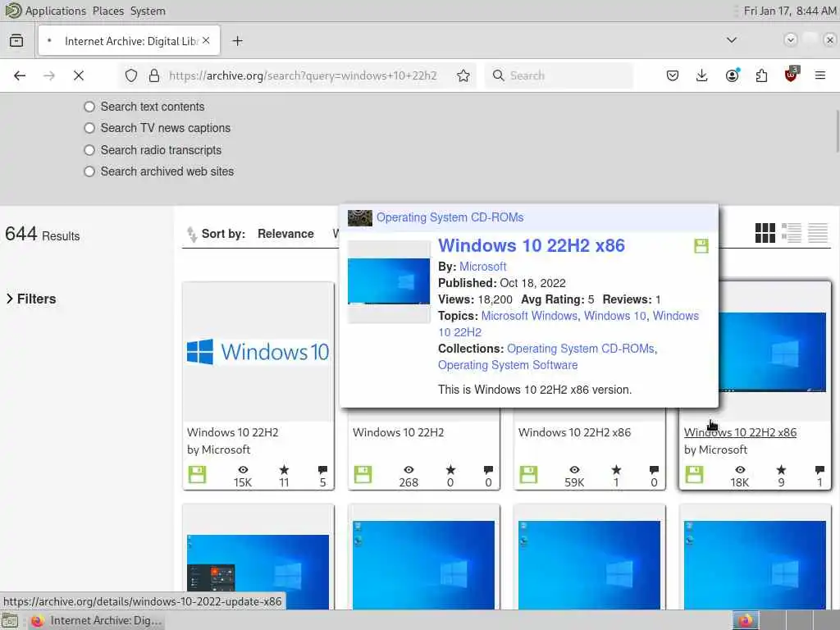Viewport: 840px width, 630px height.
Task: Open the Applications menu
Action: (x=55, y=11)
